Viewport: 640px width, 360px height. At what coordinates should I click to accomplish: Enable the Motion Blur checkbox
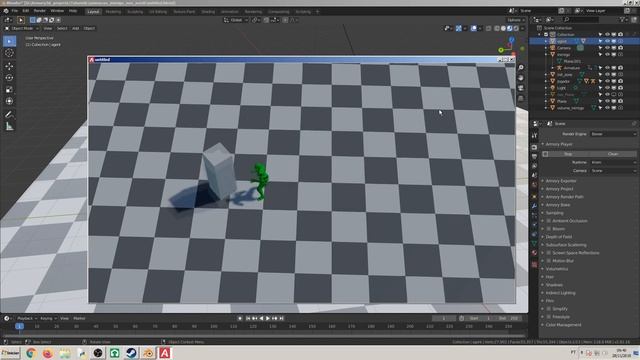549,261
